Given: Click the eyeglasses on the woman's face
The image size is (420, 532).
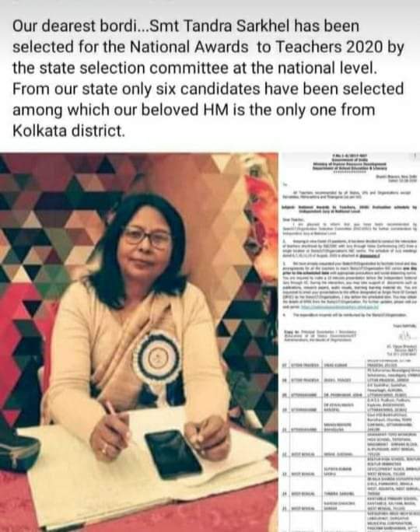Looking at the screenshot, I should click(x=147, y=236).
